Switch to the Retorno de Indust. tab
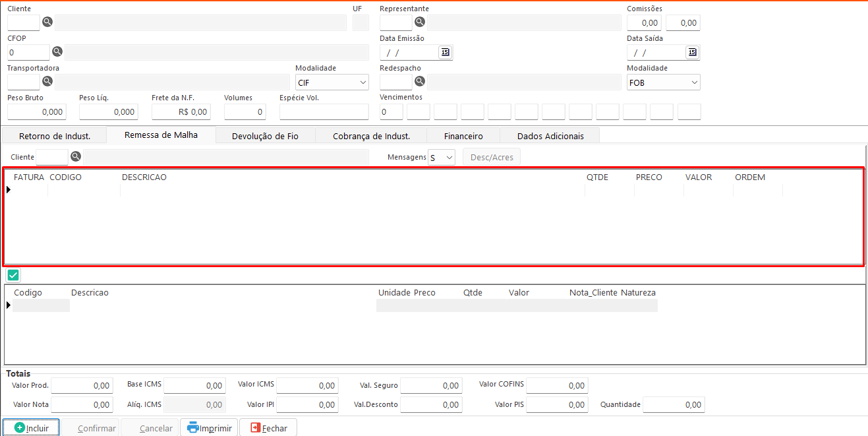Viewport: 868px width, 436px height. click(x=55, y=136)
